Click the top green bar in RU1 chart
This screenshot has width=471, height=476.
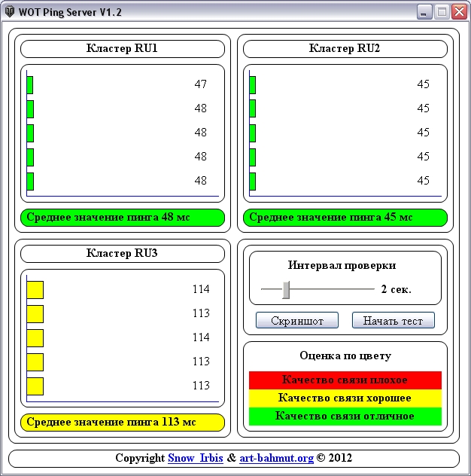tap(30, 85)
